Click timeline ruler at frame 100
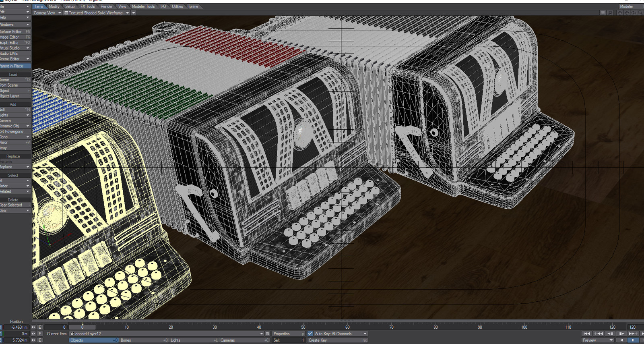Viewport: 644px width, 344px height. (524, 327)
